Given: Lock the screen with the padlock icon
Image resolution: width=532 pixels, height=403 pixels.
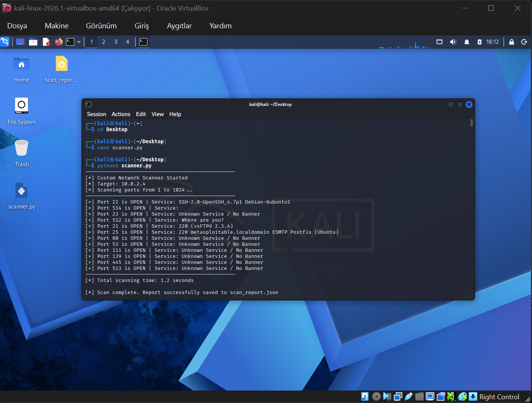Looking at the screenshot, I should pos(512,42).
